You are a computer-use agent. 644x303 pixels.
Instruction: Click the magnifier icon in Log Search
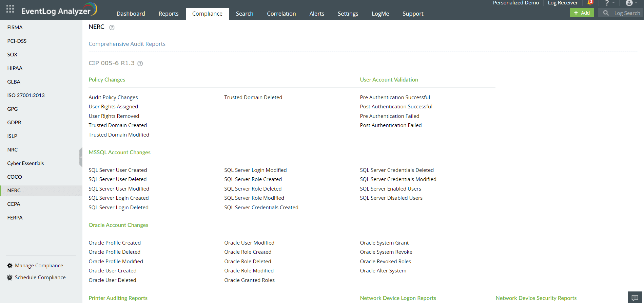tap(606, 13)
